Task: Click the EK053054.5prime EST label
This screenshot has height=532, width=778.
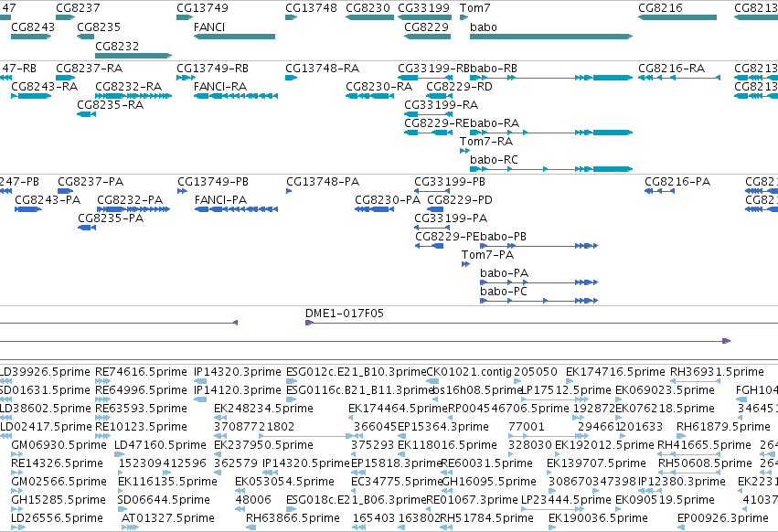Action: coord(284,482)
